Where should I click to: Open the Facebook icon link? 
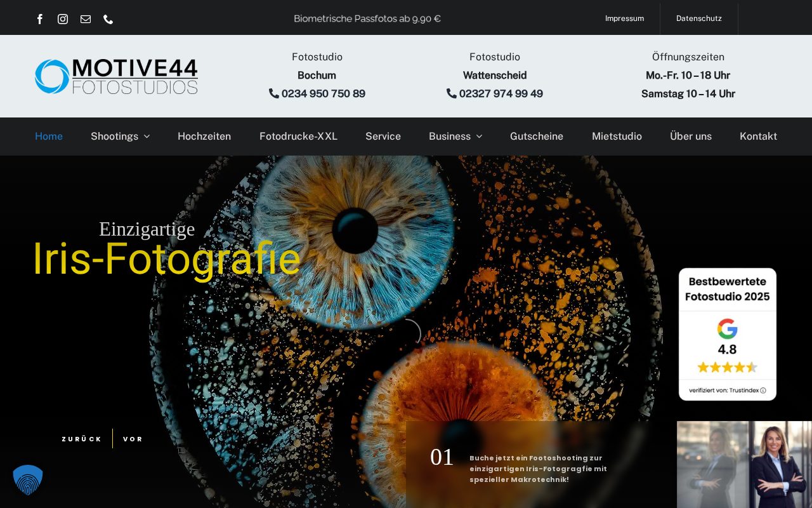coord(40,19)
